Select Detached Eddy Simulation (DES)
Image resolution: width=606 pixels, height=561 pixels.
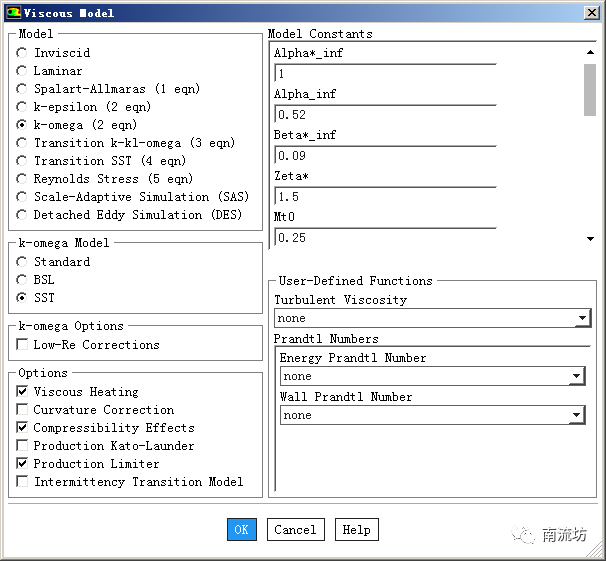(x=22, y=215)
